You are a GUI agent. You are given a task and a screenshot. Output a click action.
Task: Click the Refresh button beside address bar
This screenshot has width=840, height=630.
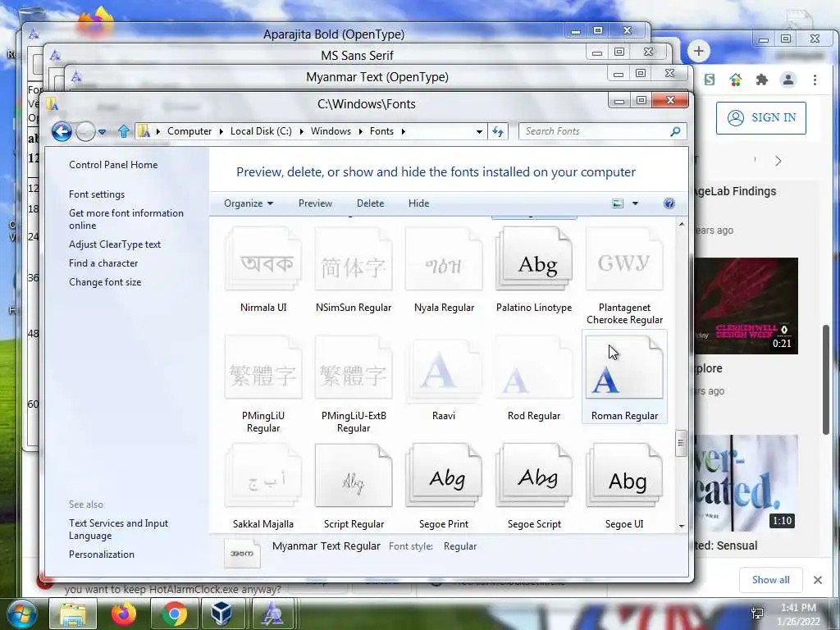click(x=498, y=131)
